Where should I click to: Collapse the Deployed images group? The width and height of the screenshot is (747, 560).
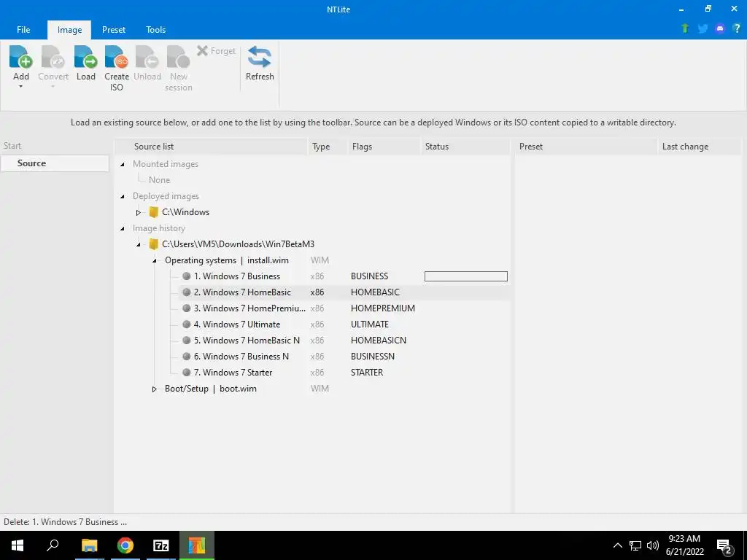click(123, 196)
